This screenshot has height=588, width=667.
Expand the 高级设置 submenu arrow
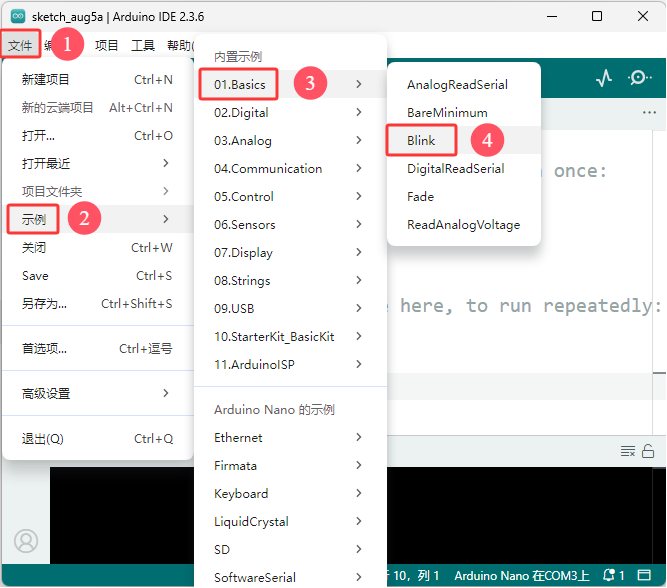166,393
